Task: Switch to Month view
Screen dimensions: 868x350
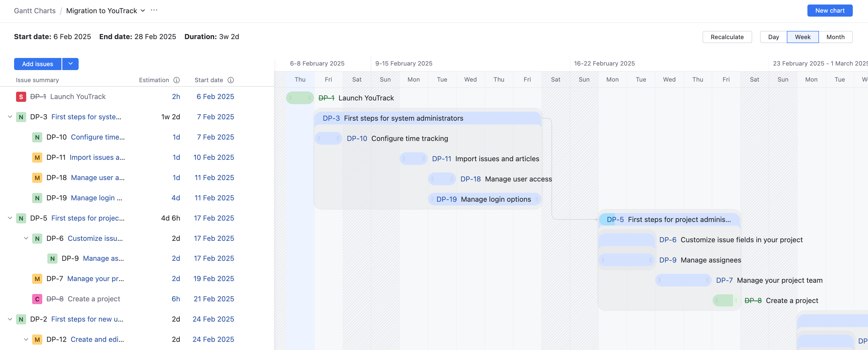Action: pos(835,37)
